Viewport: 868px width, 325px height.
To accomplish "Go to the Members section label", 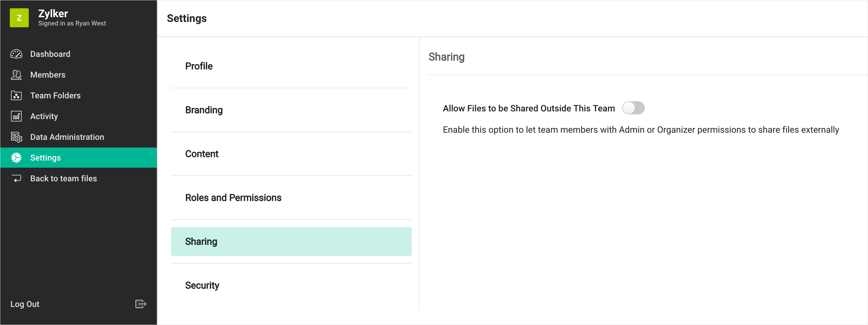I will 48,75.
